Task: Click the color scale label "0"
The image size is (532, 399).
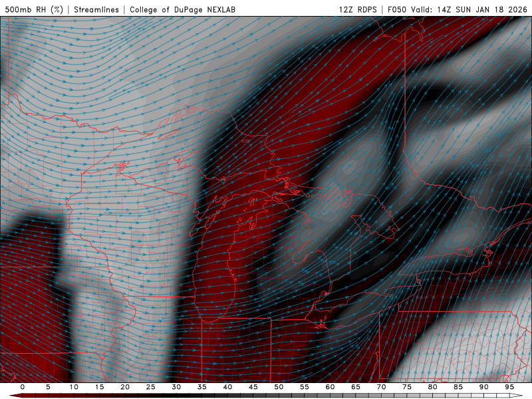Action: pos(23,387)
